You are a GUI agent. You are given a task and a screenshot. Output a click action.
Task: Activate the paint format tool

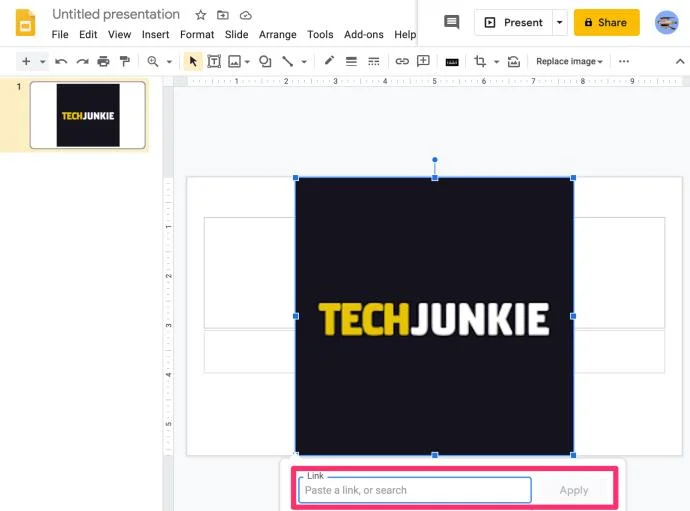click(x=125, y=61)
